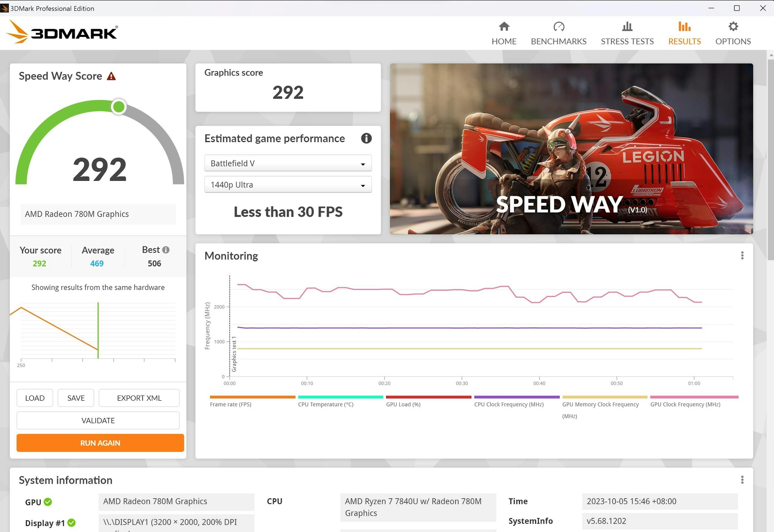774x532 pixels.
Task: Click the vertical scrollbar on the right
Action: tap(770, 160)
